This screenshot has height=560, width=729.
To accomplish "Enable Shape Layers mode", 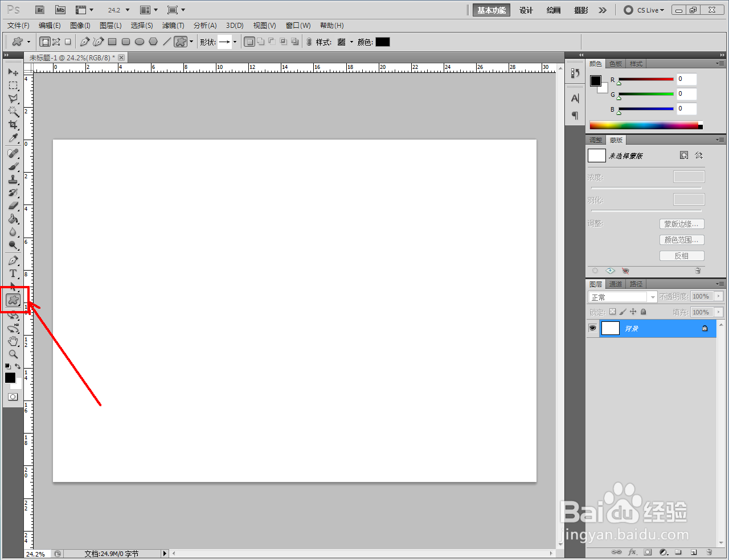I will 45,42.
